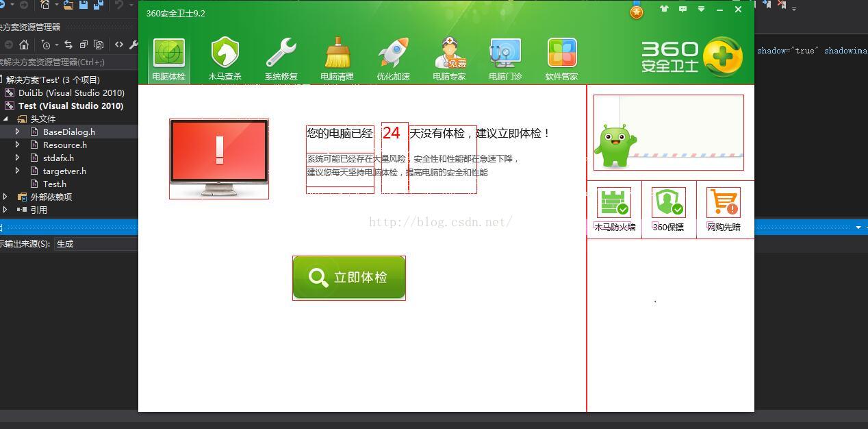Click the orange medal icon in 360 title bar
The width and height of the screenshot is (868, 429).
point(637,12)
